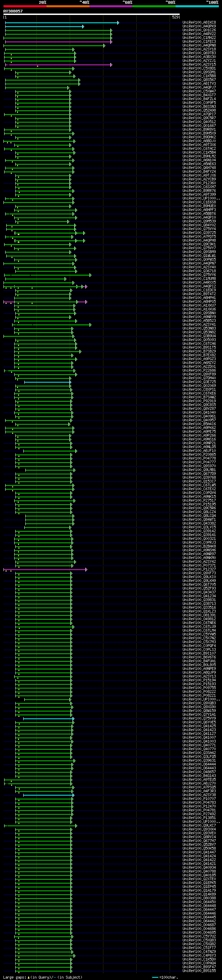Click hit label UniRef100_A2SY41
This screenshot has width=222, height=980.
point(199,324)
